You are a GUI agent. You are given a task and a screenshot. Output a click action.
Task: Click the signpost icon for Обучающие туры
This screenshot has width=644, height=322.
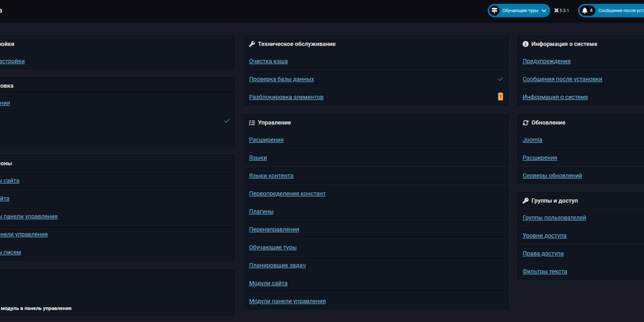(494, 11)
